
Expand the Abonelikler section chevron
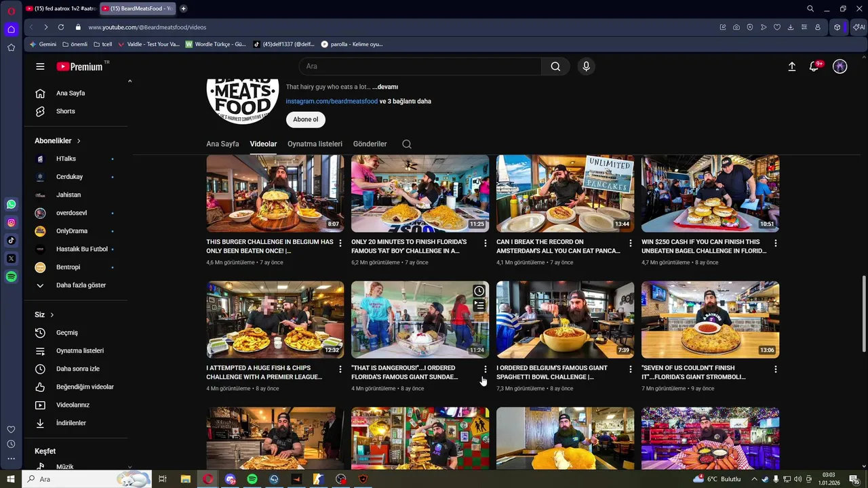point(79,141)
